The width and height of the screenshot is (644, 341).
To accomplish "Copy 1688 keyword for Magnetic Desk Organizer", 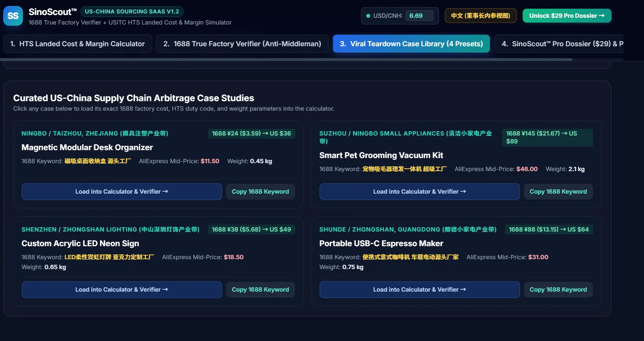I will click(x=260, y=192).
